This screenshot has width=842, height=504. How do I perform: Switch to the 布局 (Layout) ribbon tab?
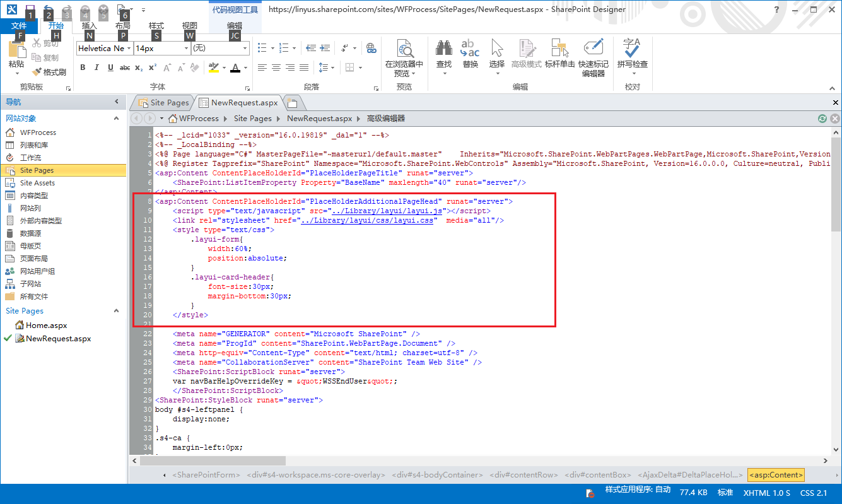pyautogui.click(x=122, y=26)
